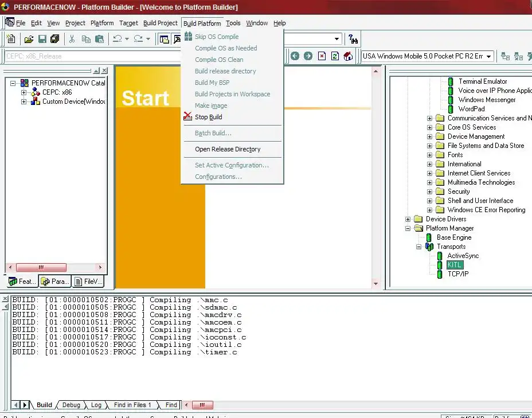Image resolution: width=532 pixels, height=418 pixels.
Task: Click the Home page house icon
Action: pyautogui.click(x=348, y=56)
